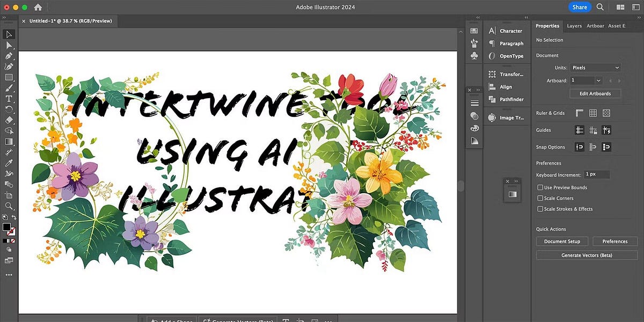The width and height of the screenshot is (644, 322).
Task: Click the Generate Vectors (Beta) button
Action: pos(587,255)
